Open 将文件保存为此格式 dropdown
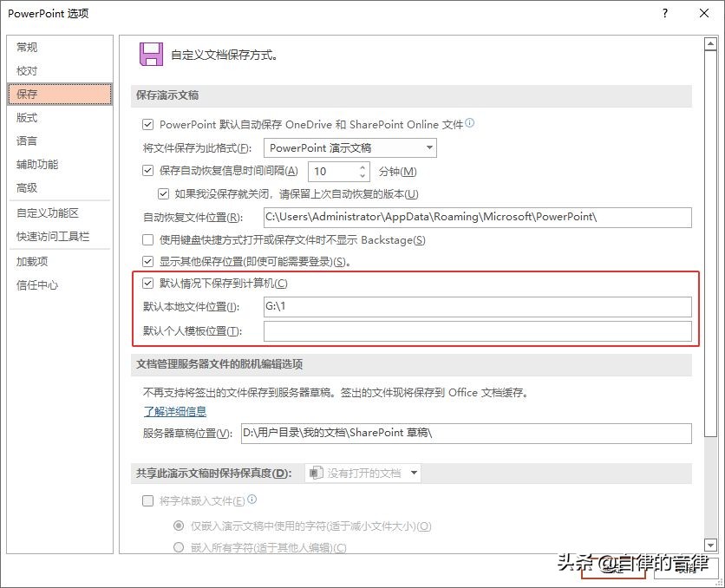This screenshot has height=588, width=725. pos(350,148)
